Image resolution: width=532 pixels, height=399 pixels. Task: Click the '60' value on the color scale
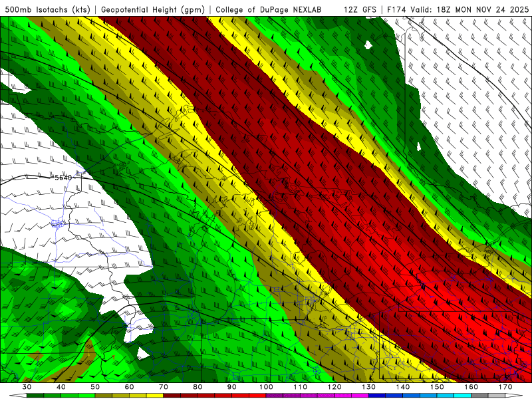tap(129, 387)
